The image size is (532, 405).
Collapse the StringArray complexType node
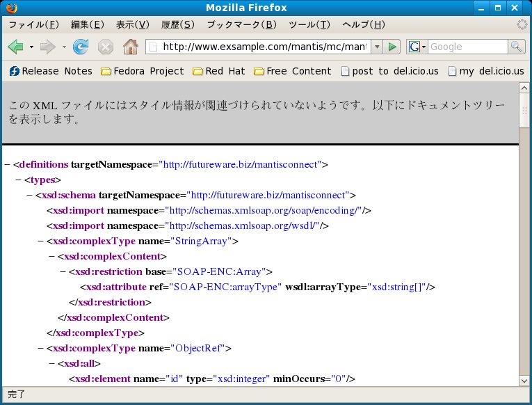(x=41, y=241)
